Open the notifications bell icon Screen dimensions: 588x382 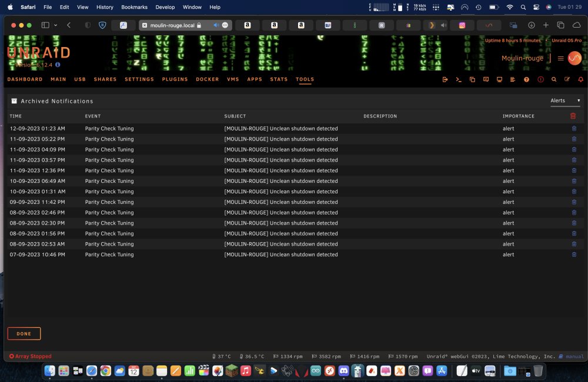[580, 79]
